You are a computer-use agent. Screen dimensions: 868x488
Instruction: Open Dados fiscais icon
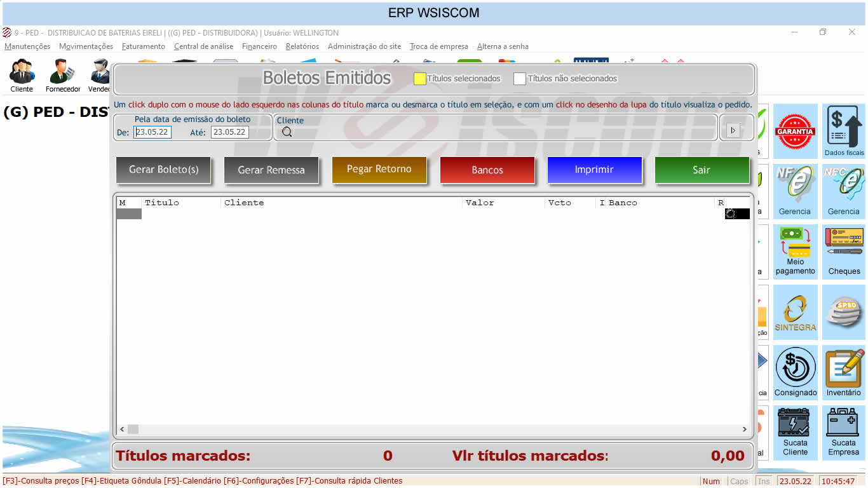pyautogui.click(x=844, y=131)
